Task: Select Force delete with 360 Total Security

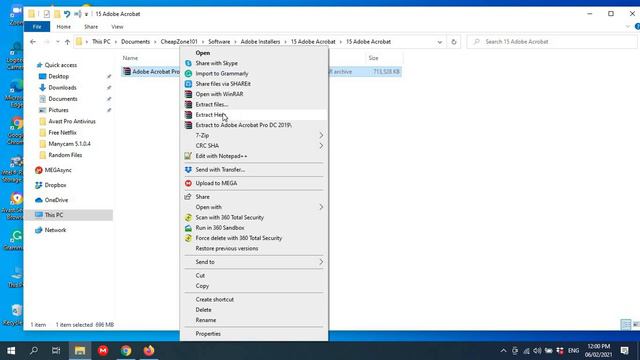Action: [254, 238]
